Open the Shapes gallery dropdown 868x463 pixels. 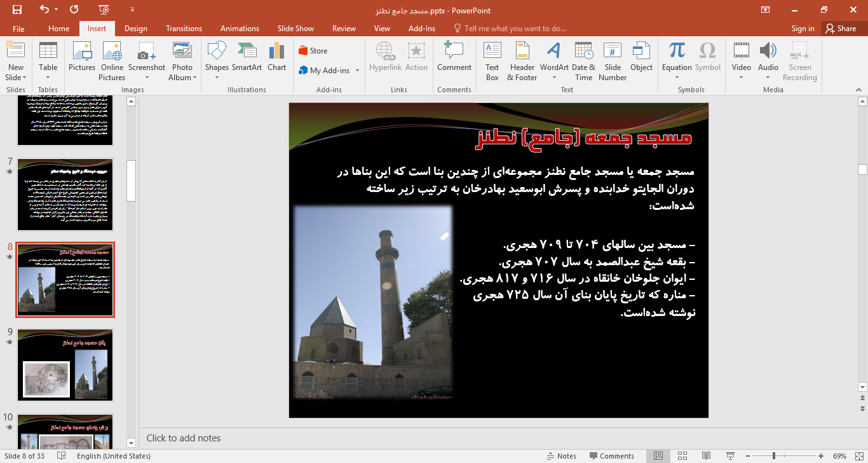pyautogui.click(x=217, y=78)
